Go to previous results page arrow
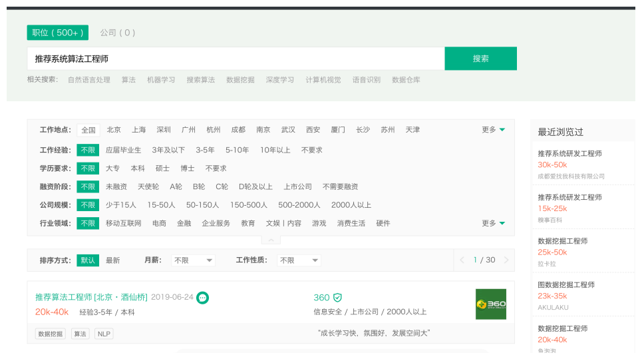 coord(462,260)
